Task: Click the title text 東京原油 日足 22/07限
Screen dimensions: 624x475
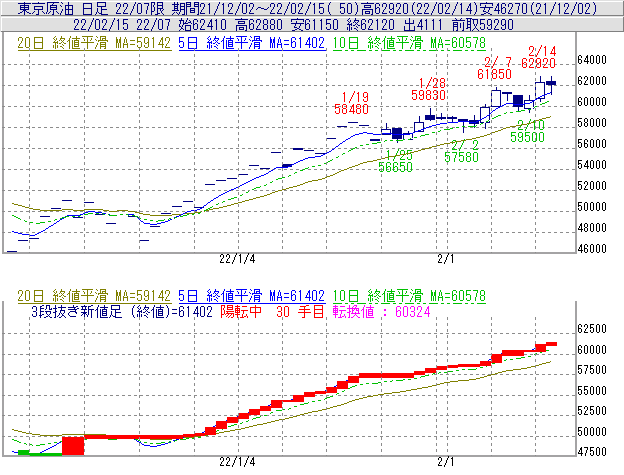Action: pos(93,8)
